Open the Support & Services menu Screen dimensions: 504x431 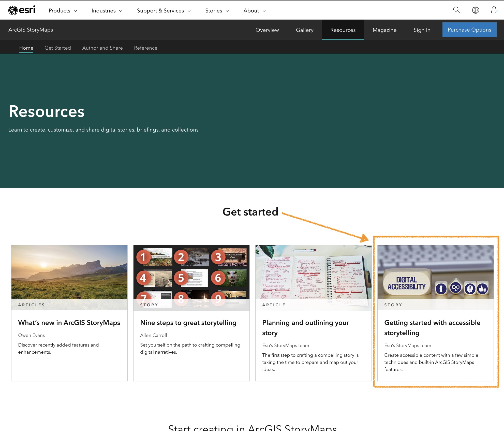click(x=164, y=11)
